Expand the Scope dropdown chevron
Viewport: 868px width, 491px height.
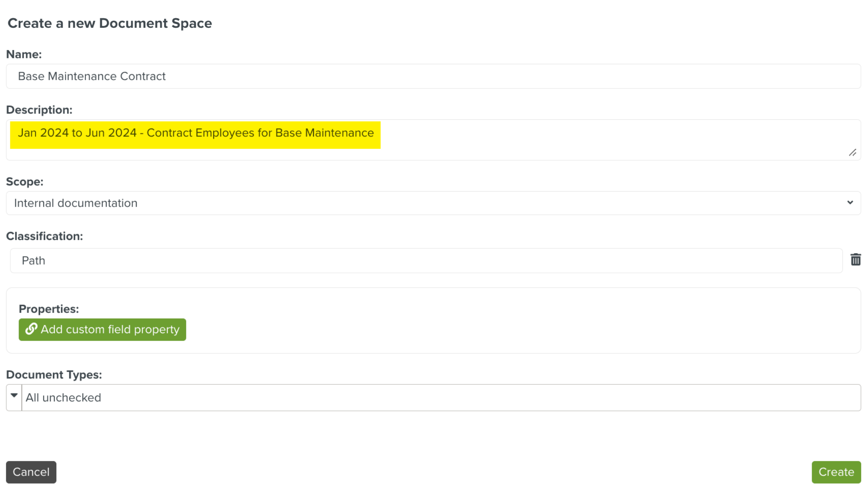click(850, 203)
